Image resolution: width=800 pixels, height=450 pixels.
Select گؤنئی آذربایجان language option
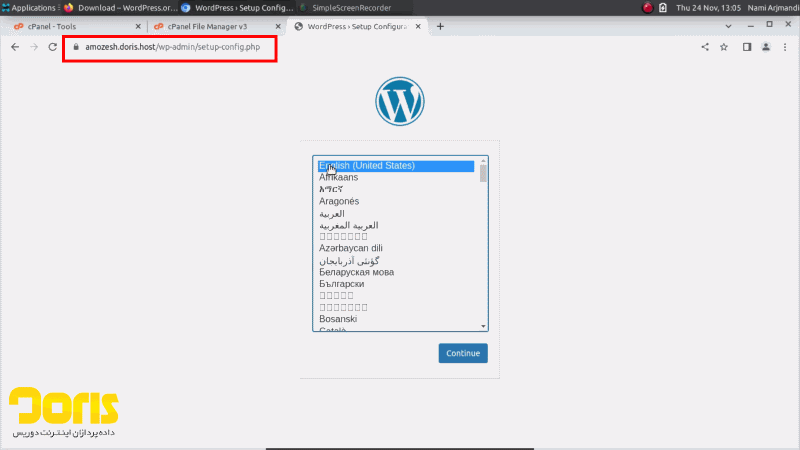coord(396,261)
